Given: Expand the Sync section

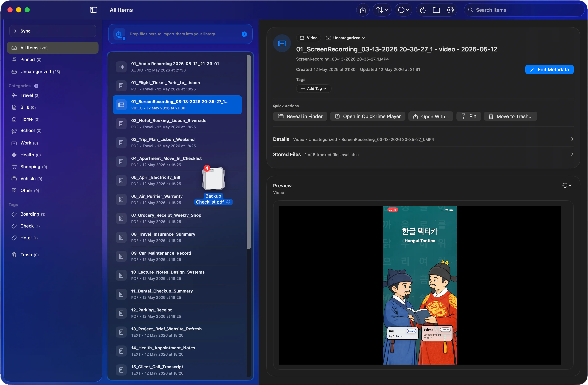Looking at the screenshot, I should (x=53, y=31).
